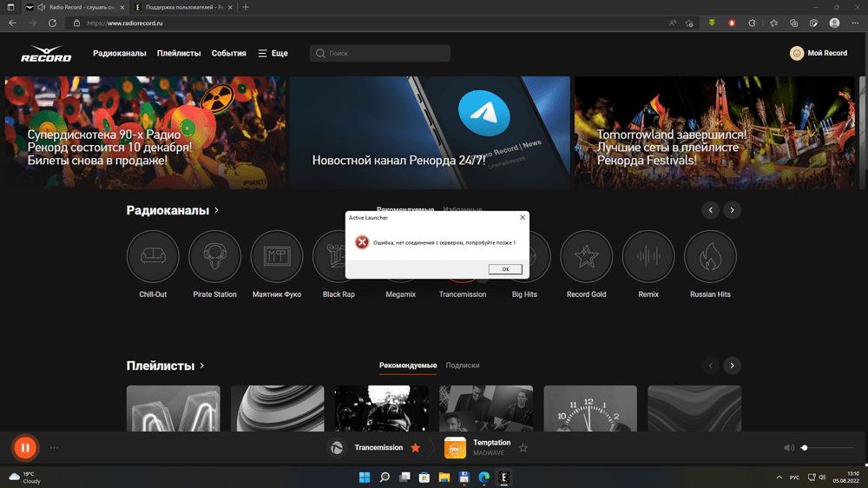Open the Chill-Out radio channel icon
Viewport: 868px width, 488px height.
153,257
